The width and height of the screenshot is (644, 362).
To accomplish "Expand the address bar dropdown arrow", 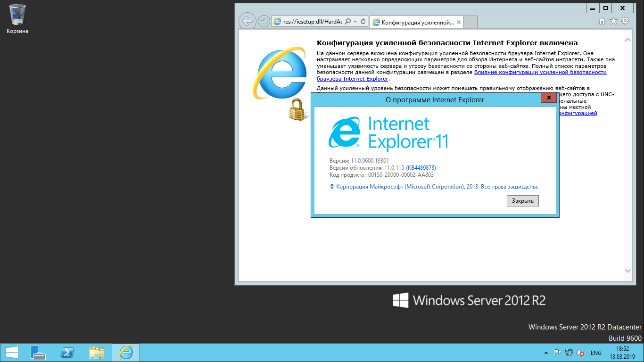I will click(x=355, y=22).
